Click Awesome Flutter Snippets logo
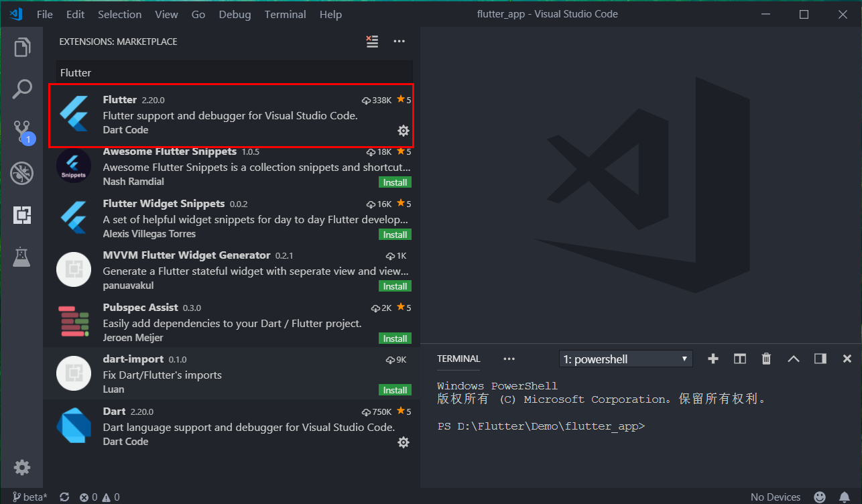Image resolution: width=862 pixels, height=504 pixels. pos(74,165)
